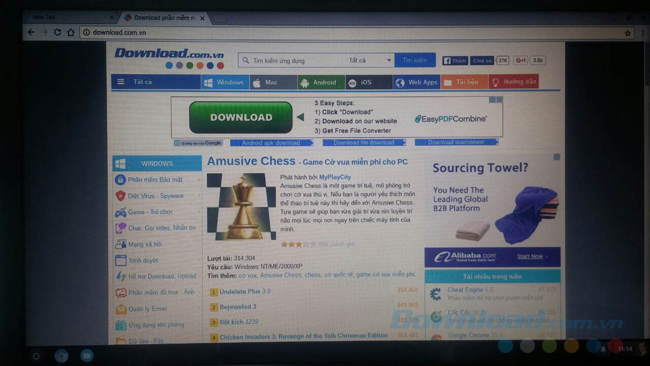Open the Files app on shelf

pos(87,356)
